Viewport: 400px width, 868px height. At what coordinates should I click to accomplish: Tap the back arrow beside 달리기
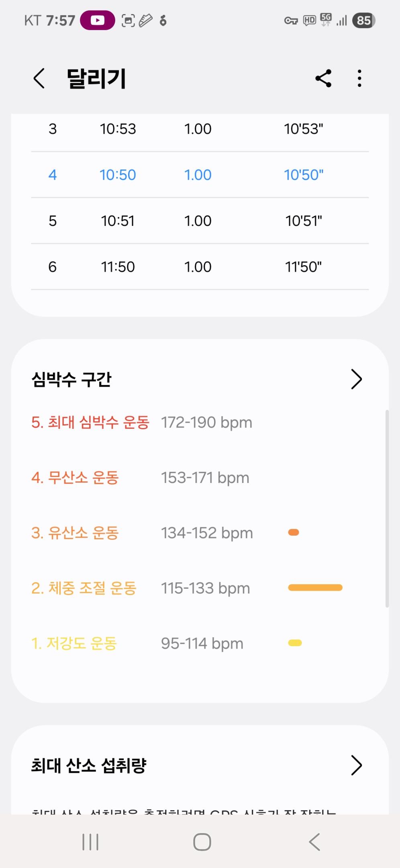pyautogui.click(x=39, y=78)
